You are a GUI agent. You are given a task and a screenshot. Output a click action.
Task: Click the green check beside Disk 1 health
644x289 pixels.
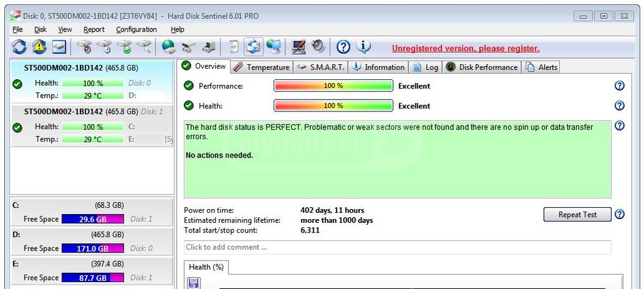(17, 128)
